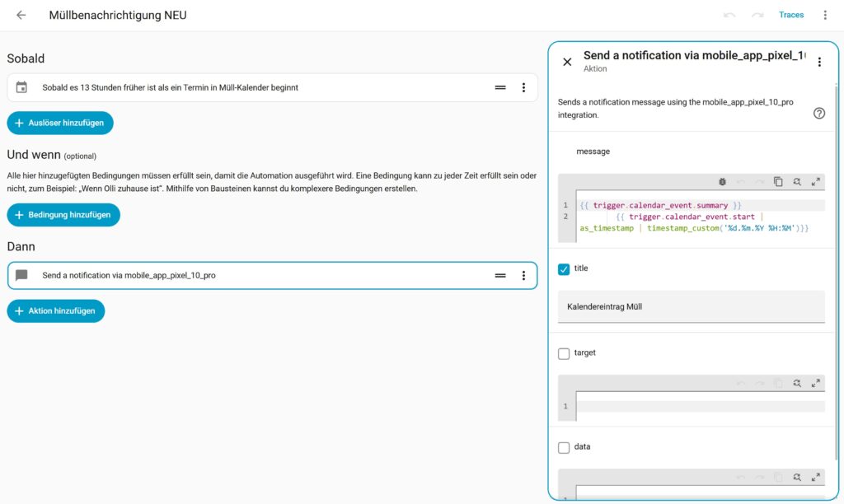Go back with the arrow beside Müllbenachrichtigung NEU
The image size is (844, 504).
[x=21, y=15]
